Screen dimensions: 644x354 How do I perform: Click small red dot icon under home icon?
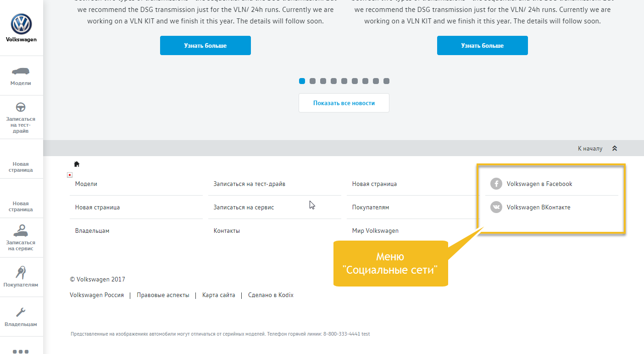(x=70, y=175)
